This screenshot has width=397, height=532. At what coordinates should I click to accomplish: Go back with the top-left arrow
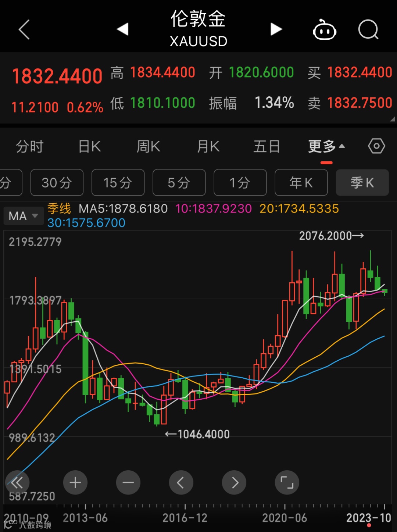click(x=24, y=29)
